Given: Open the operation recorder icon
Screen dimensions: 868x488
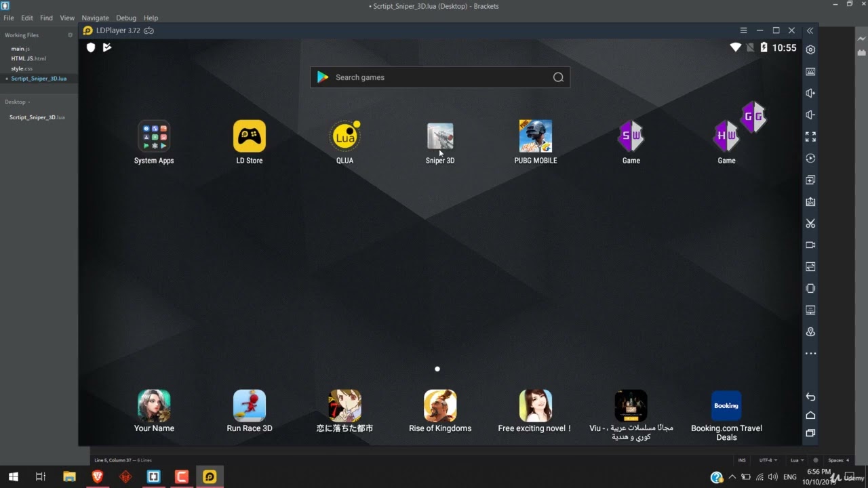Looking at the screenshot, I should pos(810,158).
